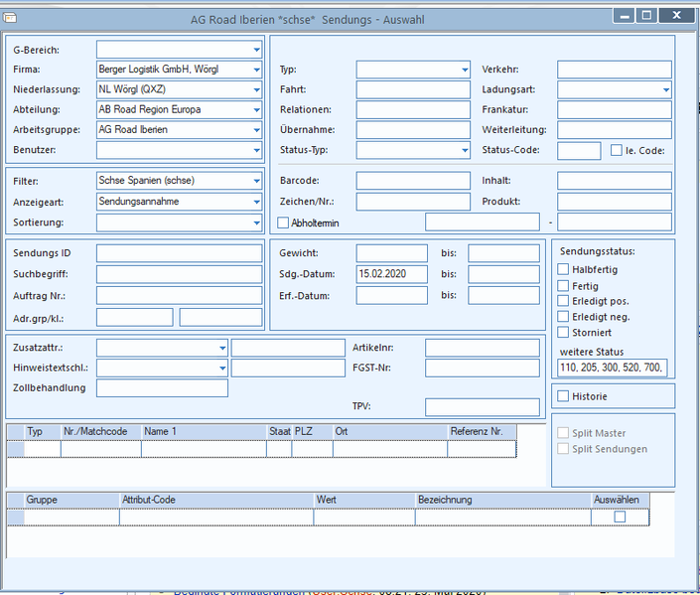Click the Name 1 column header
Screen dimensions: 700x595
[204, 432]
